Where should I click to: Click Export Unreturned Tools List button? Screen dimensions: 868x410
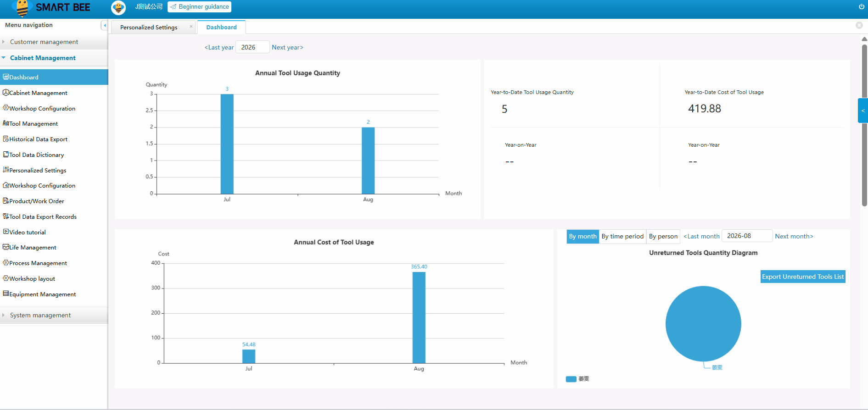tap(803, 277)
